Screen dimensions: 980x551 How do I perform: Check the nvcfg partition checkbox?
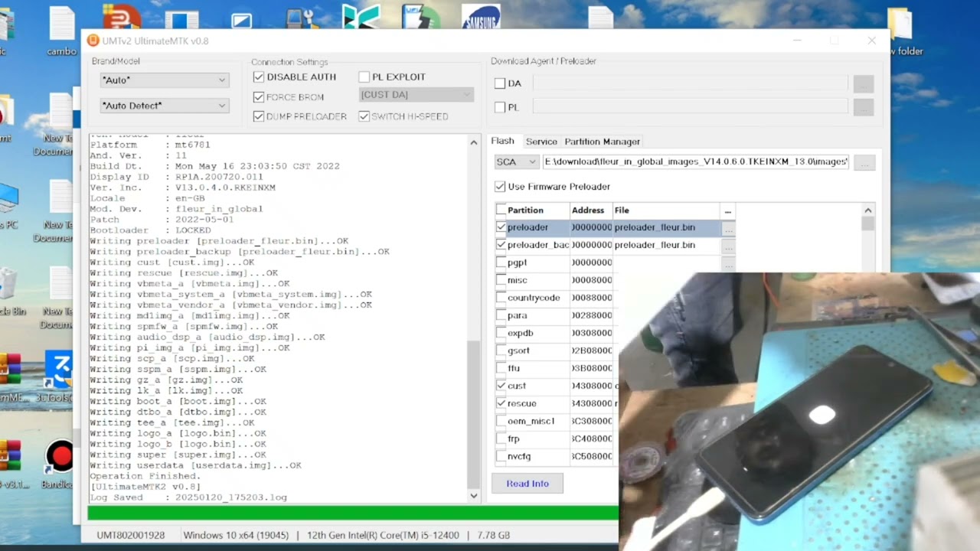[501, 456]
